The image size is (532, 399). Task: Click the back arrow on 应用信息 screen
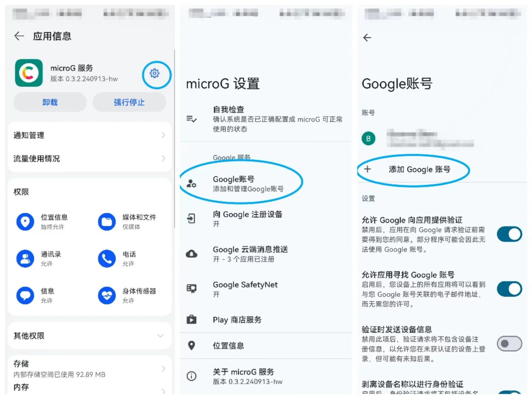pos(19,36)
